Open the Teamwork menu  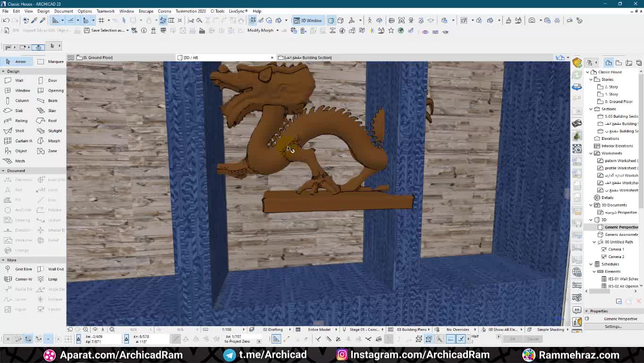105,11
